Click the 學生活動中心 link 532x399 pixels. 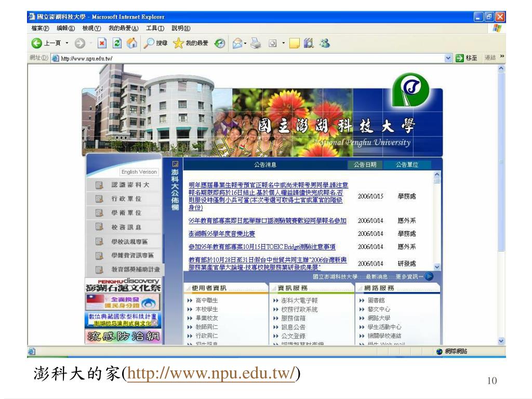pyautogui.click(x=384, y=327)
